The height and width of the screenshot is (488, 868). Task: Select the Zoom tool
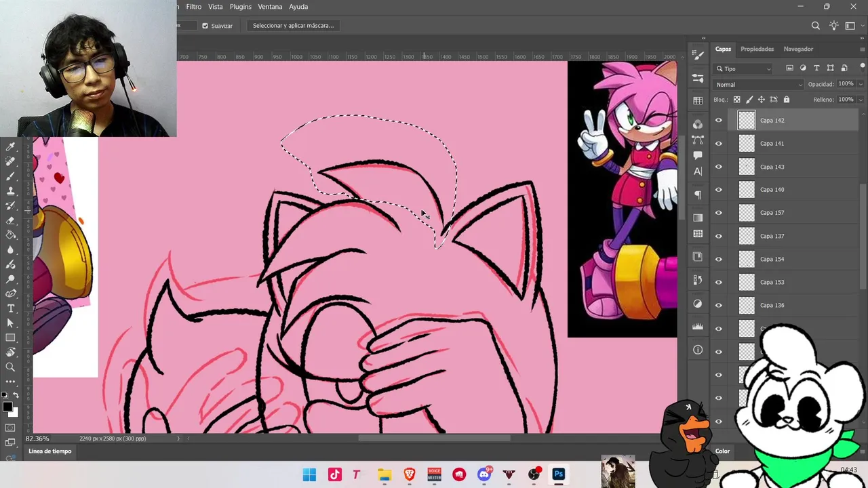tap(10, 367)
